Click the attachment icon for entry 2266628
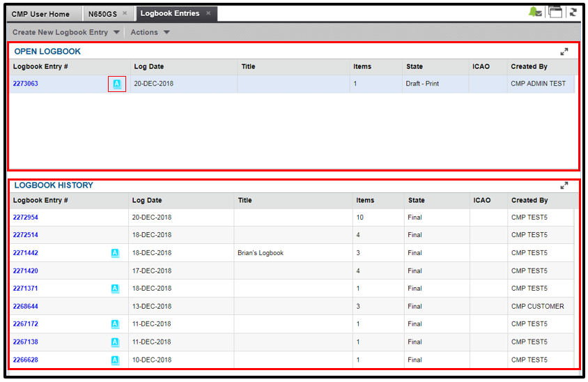The width and height of the screenshot is (588, 382). 115,360
